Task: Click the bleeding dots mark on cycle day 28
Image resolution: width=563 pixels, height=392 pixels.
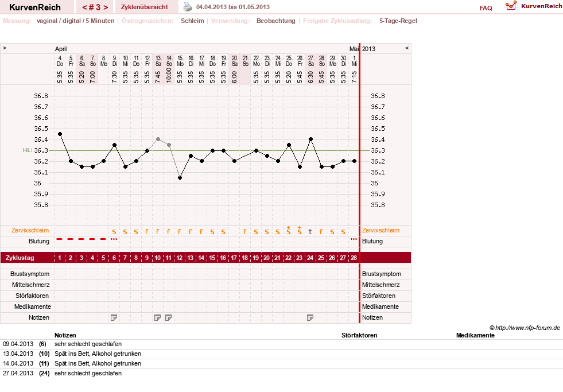Action: coord(354,239)
